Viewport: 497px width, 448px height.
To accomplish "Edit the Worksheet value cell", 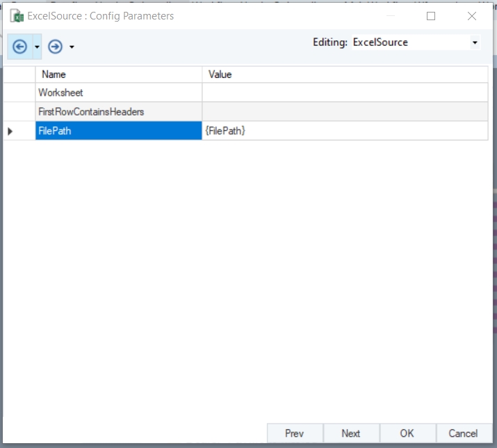I will tap(345, 93).
